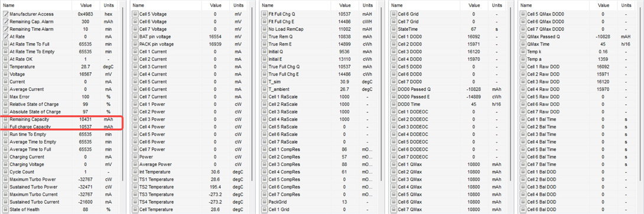Click the BAT pin voltage value 16554
644x214 pixels.
[x=215, y=37]
